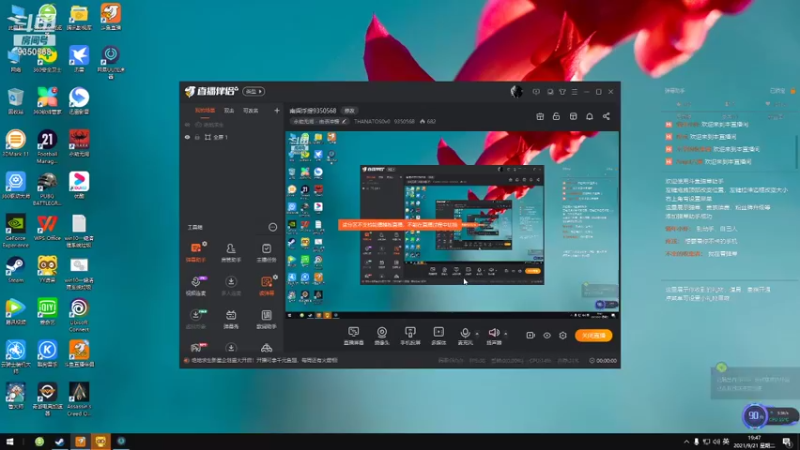Click the stream preview thumbnail area
The image size is (800, 450).
click(x=452, y=225)
